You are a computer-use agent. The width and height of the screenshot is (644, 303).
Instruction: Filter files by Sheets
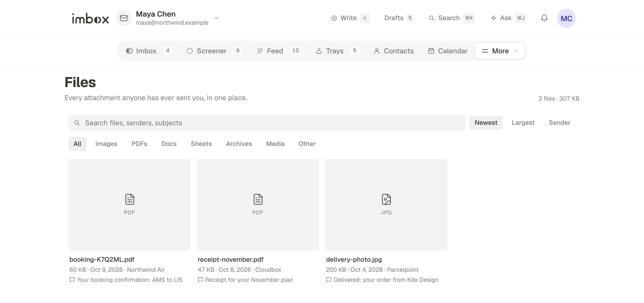(201, 144)
